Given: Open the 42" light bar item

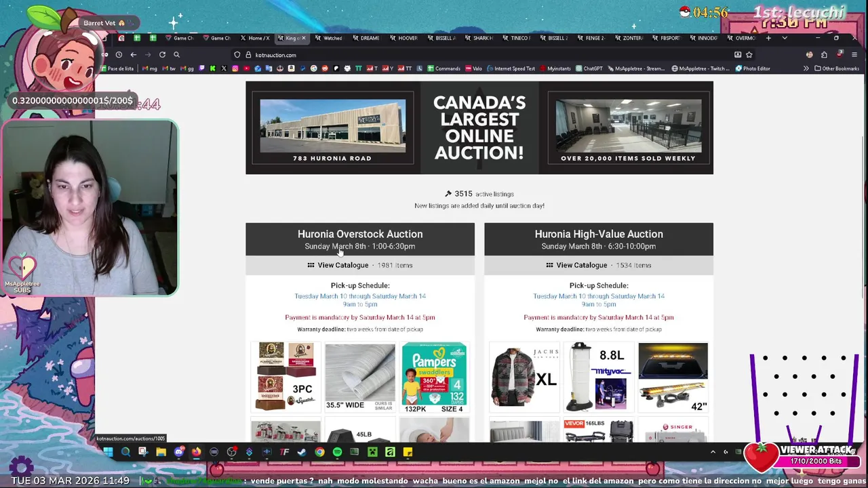Looking at the screenshot, I should [x=673, y=378].
